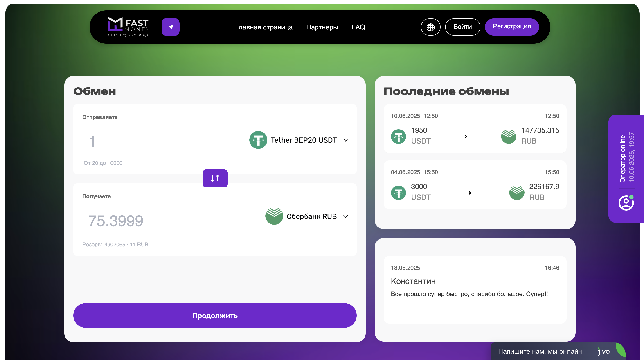Expand the Tether BEP20 USDT dropdown arrow
644x360 pixels.
tap(345, 140)
